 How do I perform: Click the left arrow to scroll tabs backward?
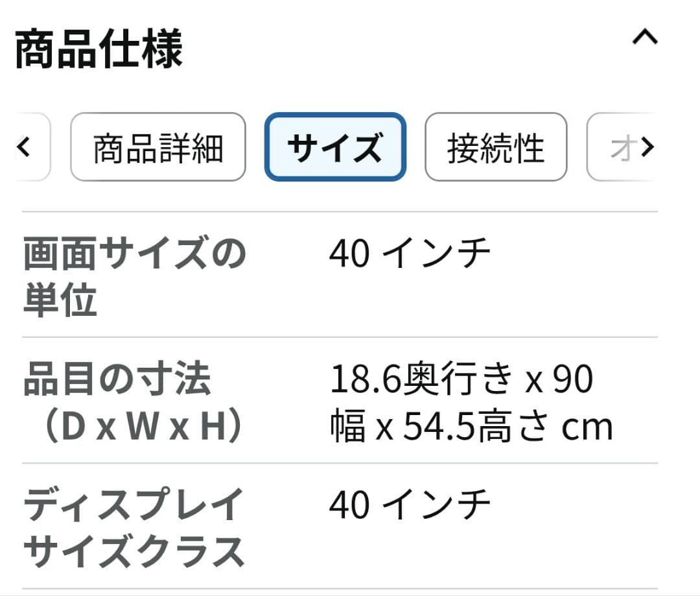click(x=25, y=148)
